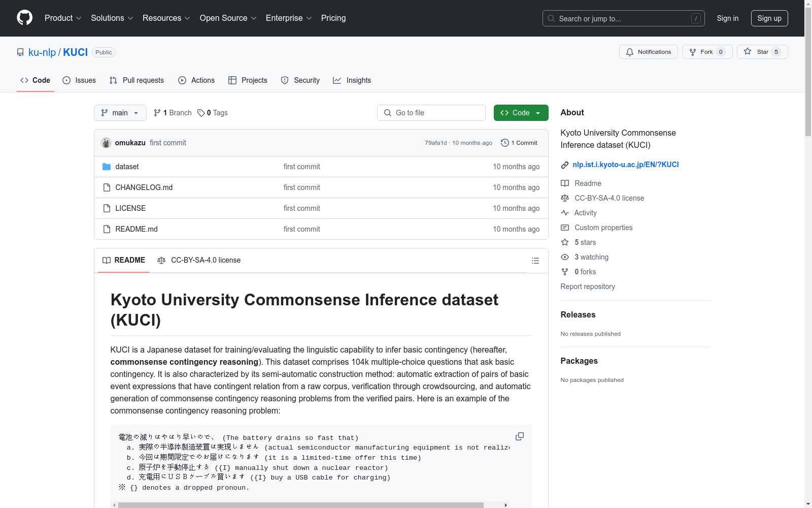Switch to the Security tab

[x=300, y=80]
